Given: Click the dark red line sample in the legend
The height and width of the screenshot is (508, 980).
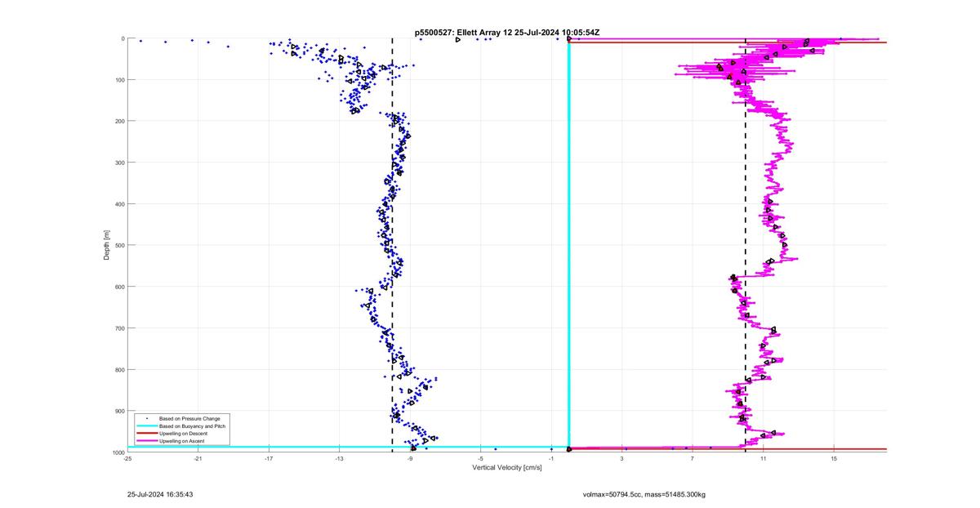Looking at the screenshot, I should pos(147,434).
